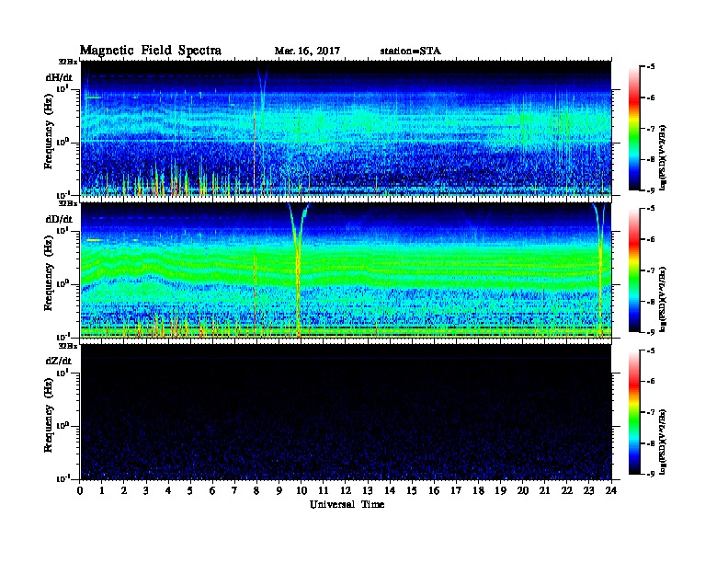Click the hour tick label "14"
728x563 pixels.
click(x=390, y=490)
